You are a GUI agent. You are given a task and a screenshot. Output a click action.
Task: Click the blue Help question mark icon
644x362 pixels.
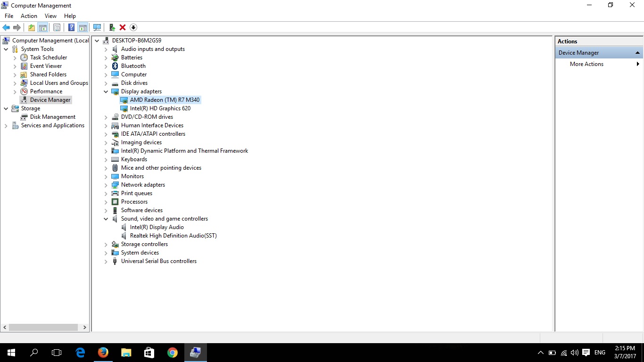point(72,27)
